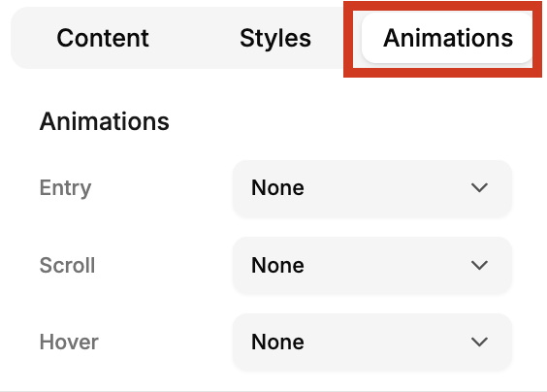The height and width of the screenshot is (392, 547).
Task: Click the None value beside Hover
Action: (277, 343)
